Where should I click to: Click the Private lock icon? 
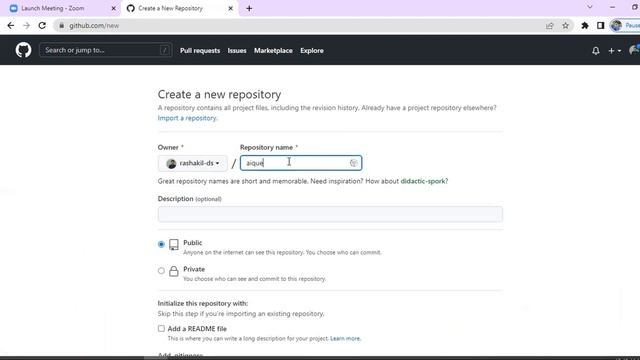pyautogui.click(x=174, y=271)
